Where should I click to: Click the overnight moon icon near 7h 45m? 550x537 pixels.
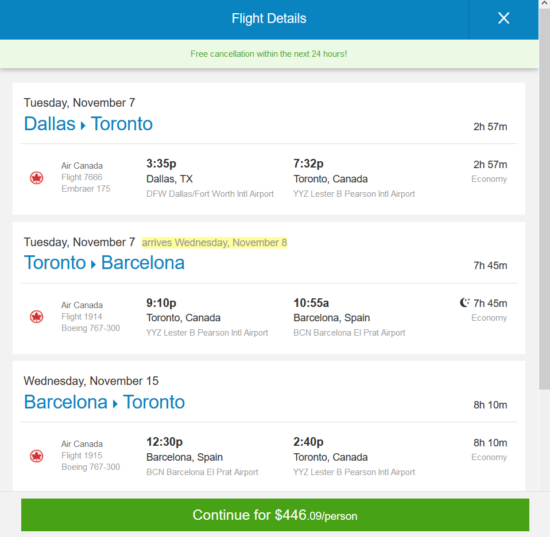pyautogui.click(x=464, y=302)
